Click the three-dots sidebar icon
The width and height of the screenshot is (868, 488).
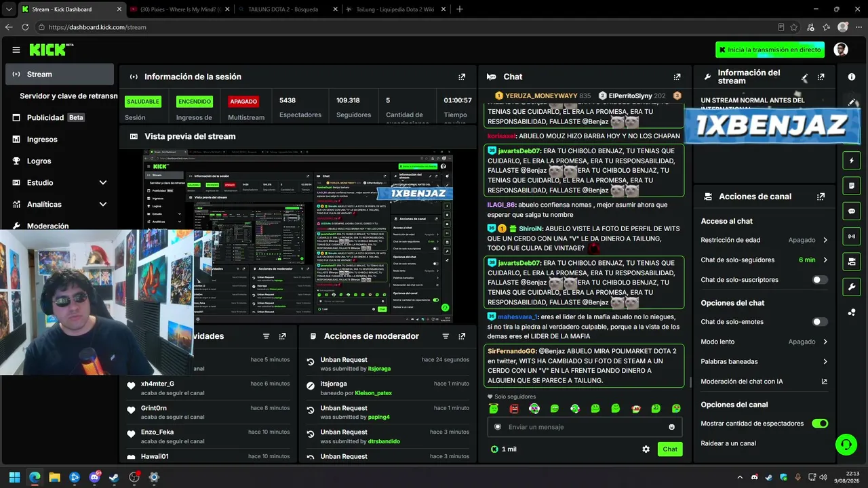pyautogui.click(x=852, y=312)
